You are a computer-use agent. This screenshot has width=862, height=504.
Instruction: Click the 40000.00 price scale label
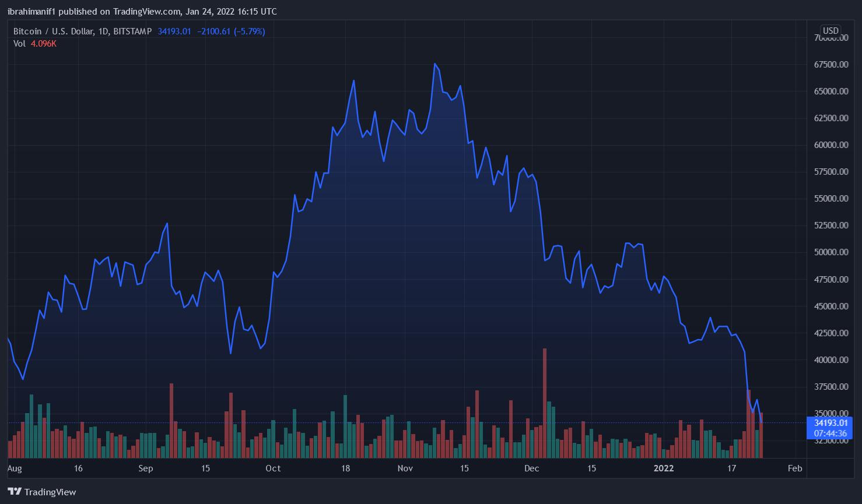831,360
